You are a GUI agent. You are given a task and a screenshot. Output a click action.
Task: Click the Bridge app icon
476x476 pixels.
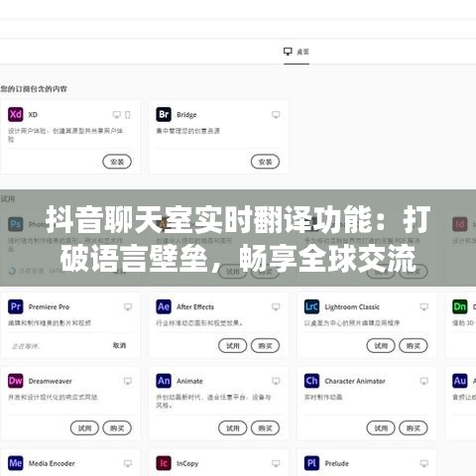click(x=164, y=114)
